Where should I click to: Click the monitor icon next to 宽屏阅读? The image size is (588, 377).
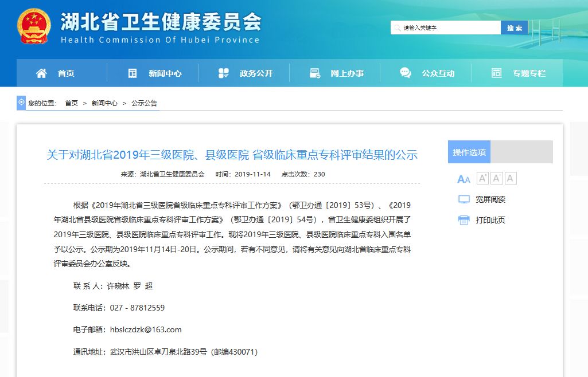[x=464, y=199]
